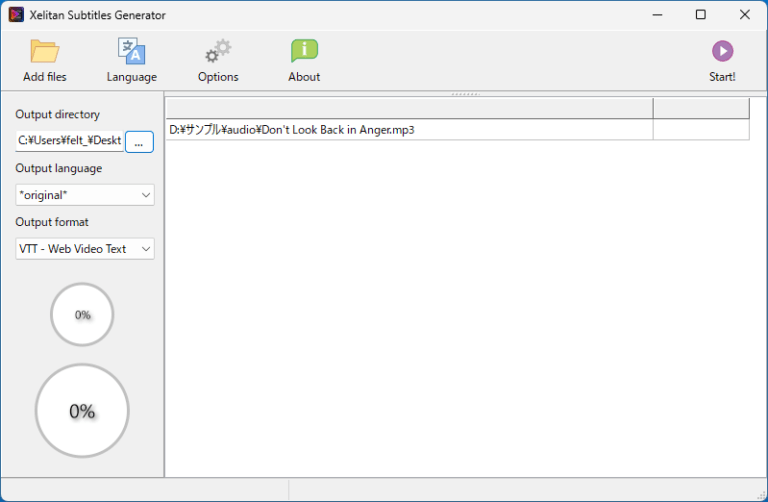Click the large 0% overall progress circle

tap(82, 411)
